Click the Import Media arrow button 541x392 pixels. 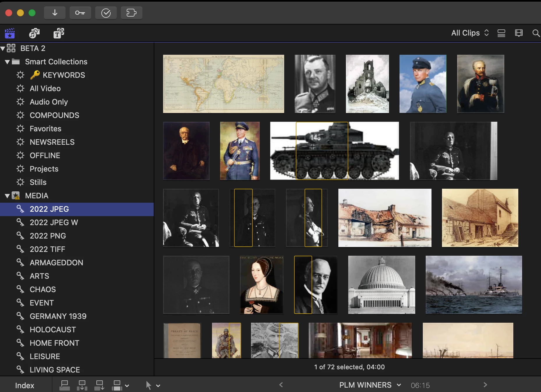point(55,13)
